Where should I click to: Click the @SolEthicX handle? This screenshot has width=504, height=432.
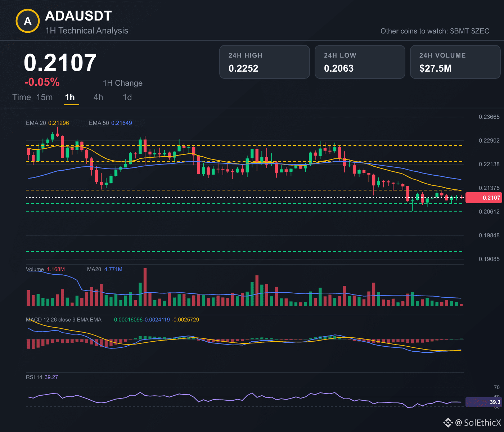click(x=478, y=423)
